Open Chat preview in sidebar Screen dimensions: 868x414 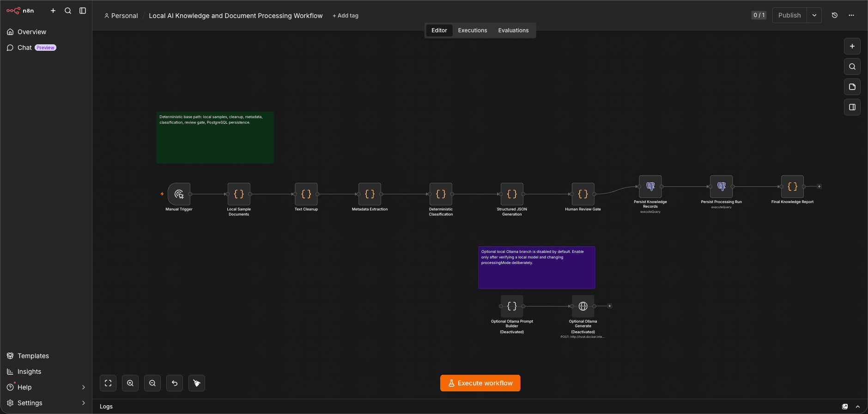click(31, 48)
